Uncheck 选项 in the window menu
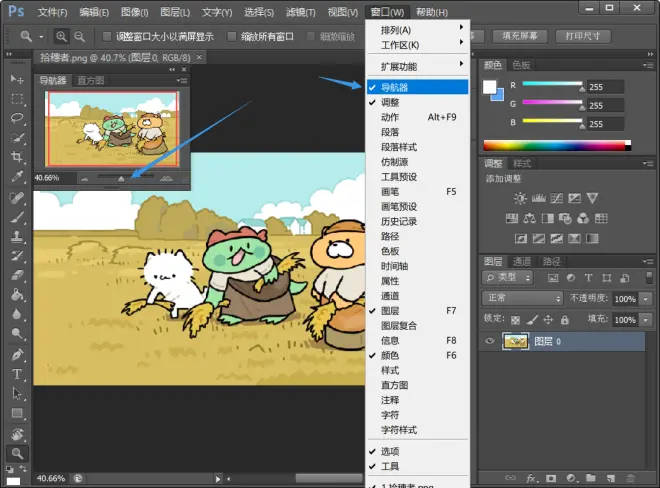The height and width of the screenshot is (488, 660). [x=417, y=451]
